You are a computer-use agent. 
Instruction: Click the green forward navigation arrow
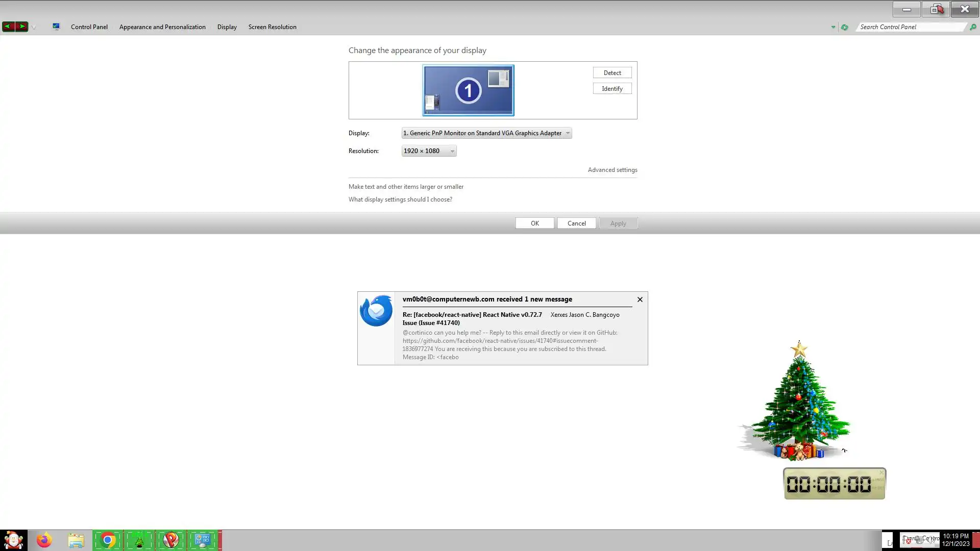point(22,27)
